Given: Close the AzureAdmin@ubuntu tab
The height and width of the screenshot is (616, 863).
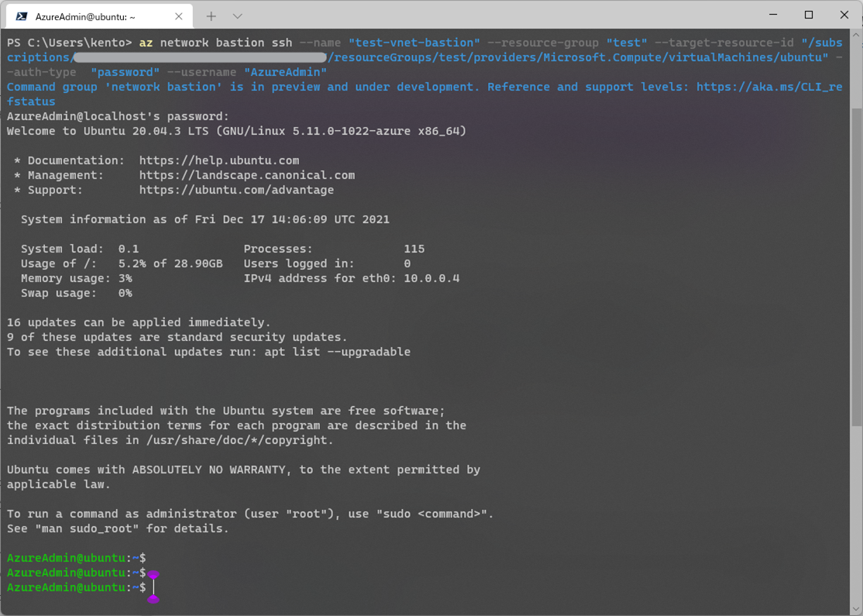Looking at the screenshot, I should click(x=178, y=16).
